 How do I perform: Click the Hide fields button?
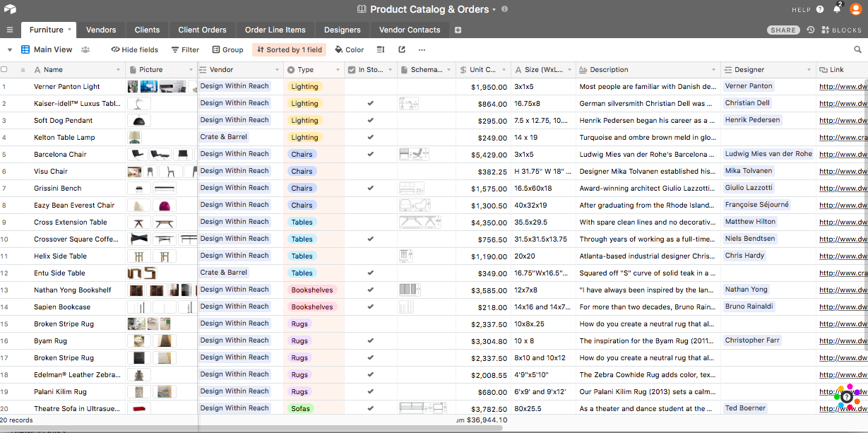(134, 49)
